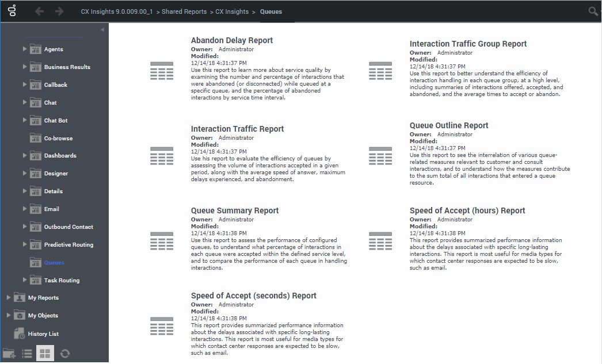Refresh using circular arrows icon
This screenshot has width=602, height=364.
point(65,353)
